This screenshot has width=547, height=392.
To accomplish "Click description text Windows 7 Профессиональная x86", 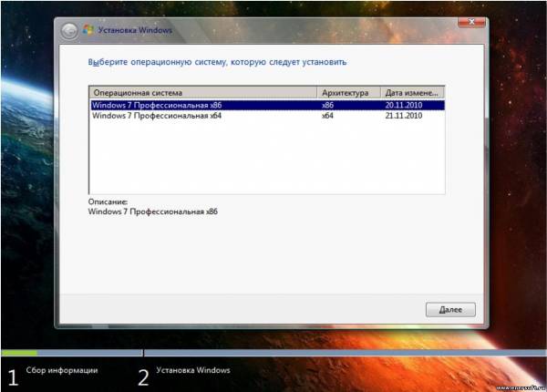I will [x=153, y=211].
